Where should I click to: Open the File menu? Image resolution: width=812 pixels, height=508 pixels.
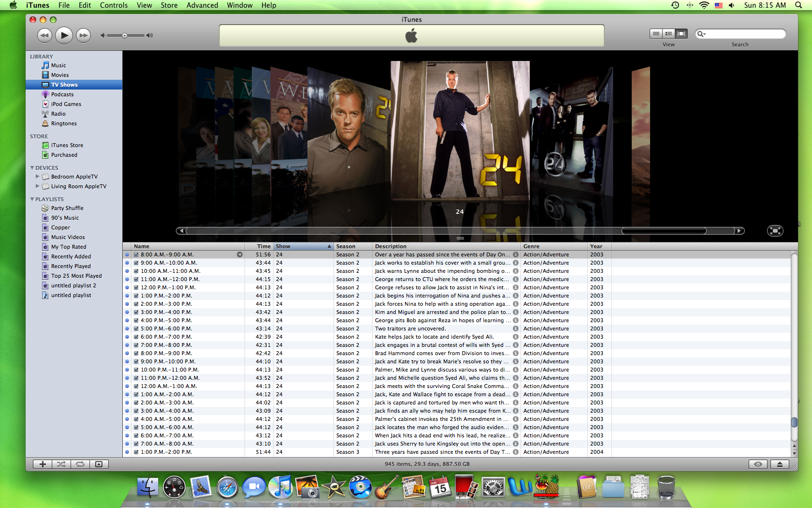click(64, 5)
